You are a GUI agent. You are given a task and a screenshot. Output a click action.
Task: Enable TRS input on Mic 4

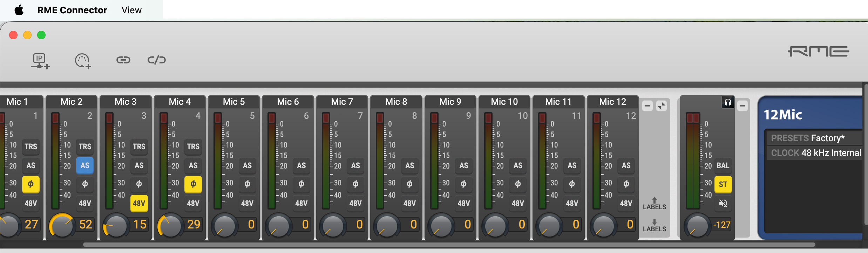pos(193,146)
